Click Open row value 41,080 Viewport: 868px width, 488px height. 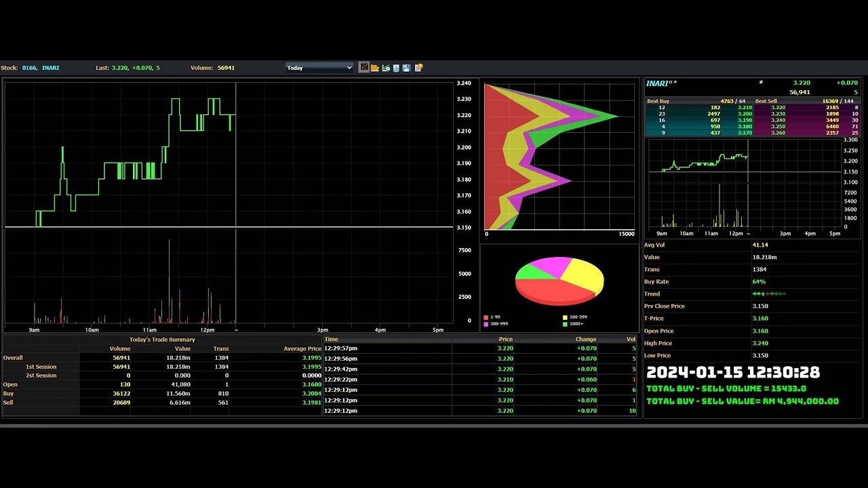pos(180,384)
